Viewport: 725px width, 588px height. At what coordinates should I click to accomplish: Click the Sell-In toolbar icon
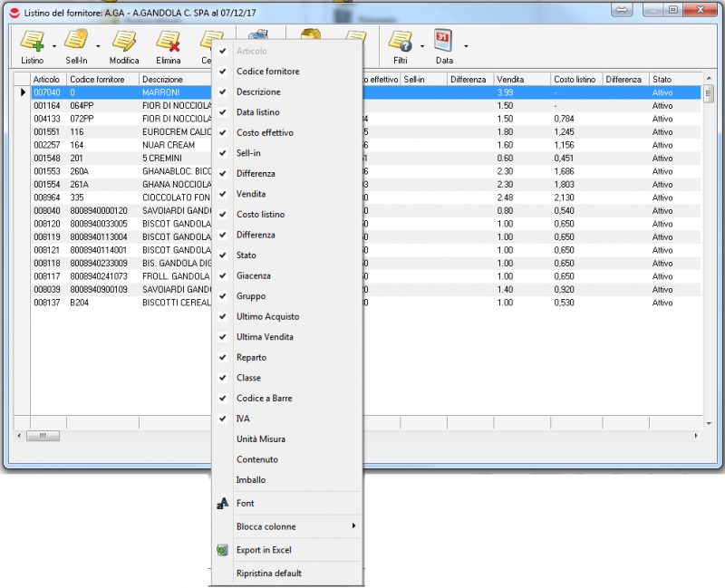(76, 42)
